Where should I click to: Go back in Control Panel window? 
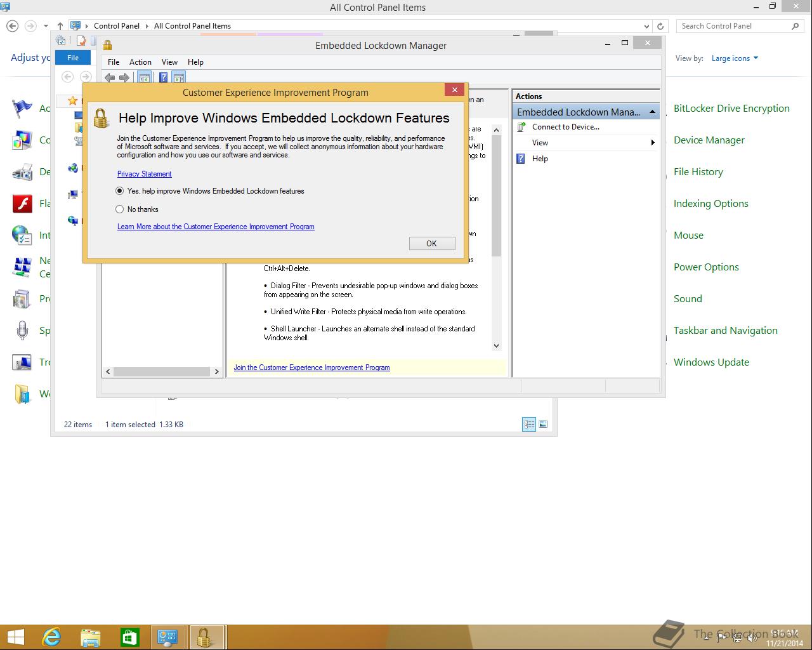12,26
